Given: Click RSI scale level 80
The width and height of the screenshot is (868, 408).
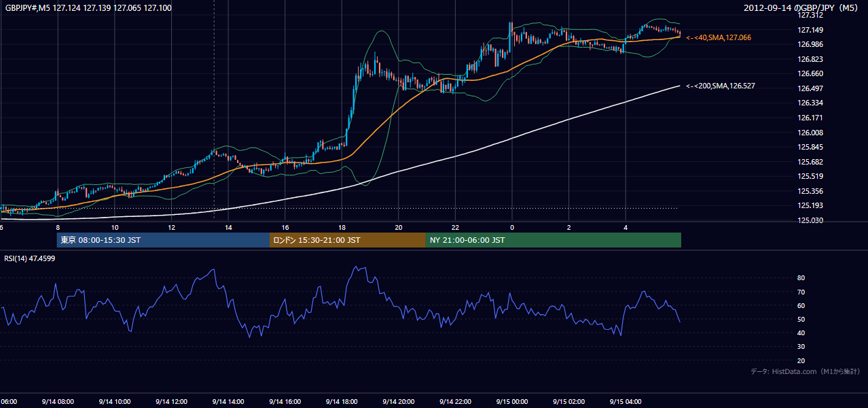Looking at the screenshot, I should (x=801, y=278).
